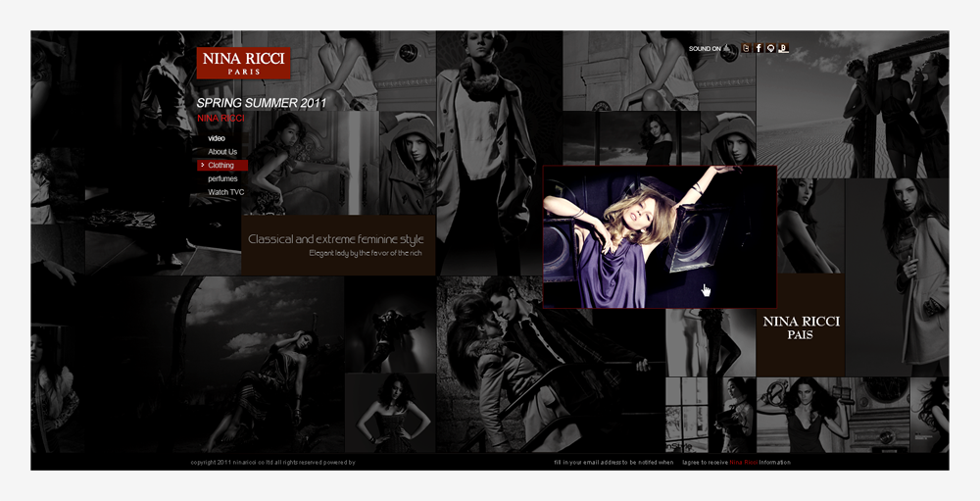This screenshot has height=501, width=980.
Task: Click the red NINA RICCI PARIS logo
Action: [x=243, y=63]
